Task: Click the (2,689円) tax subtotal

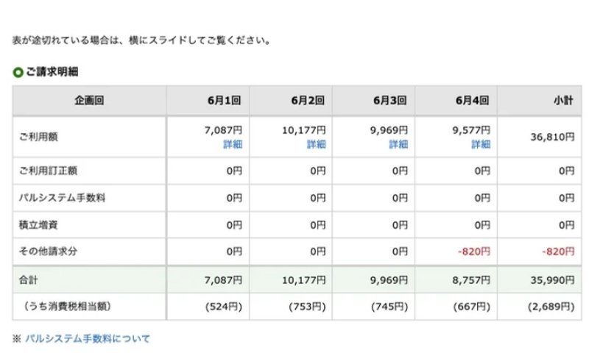Action: [x=551, y=307]
